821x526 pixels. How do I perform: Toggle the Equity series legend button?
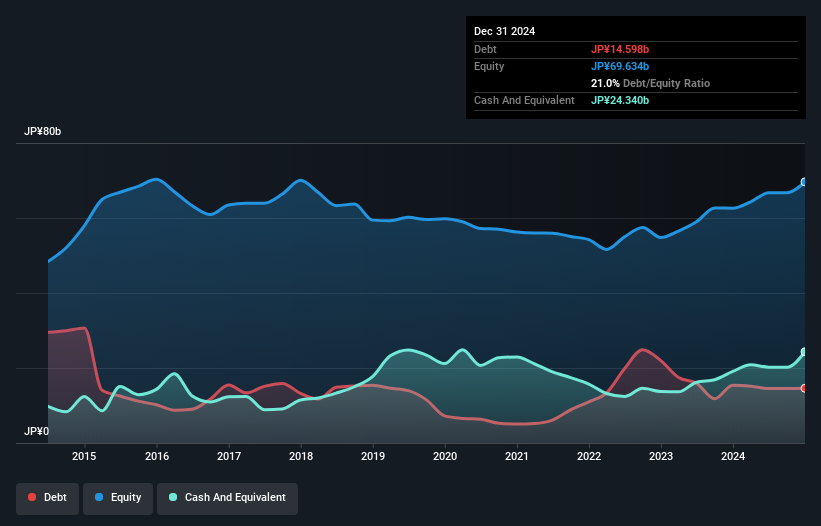[x=118, y=498]
